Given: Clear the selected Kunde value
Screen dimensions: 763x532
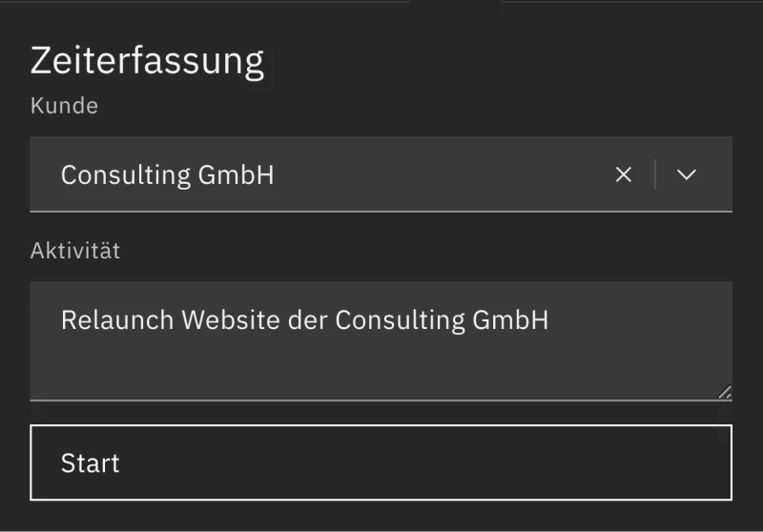Looking at the screenshot, I should point(624,174).
